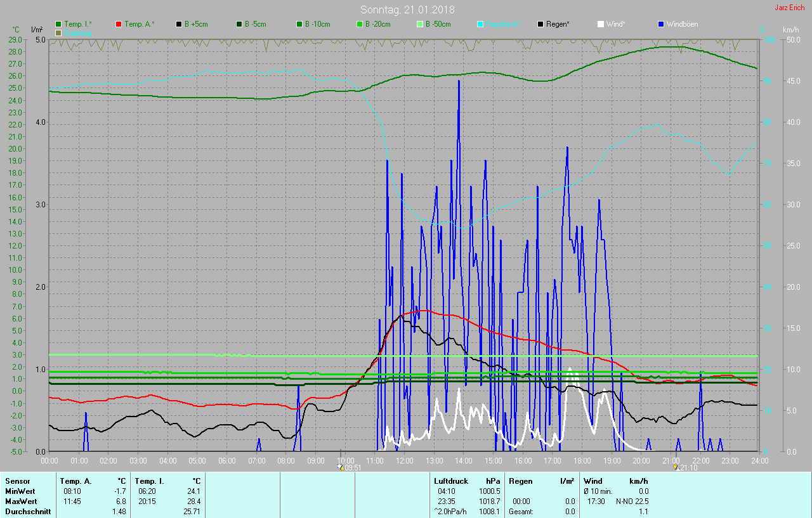Image resolution: width=812 pixels, height=518 pixels.
Task: Click the Luftdruck header in statistics table
Action: click(x=450, y=481)
